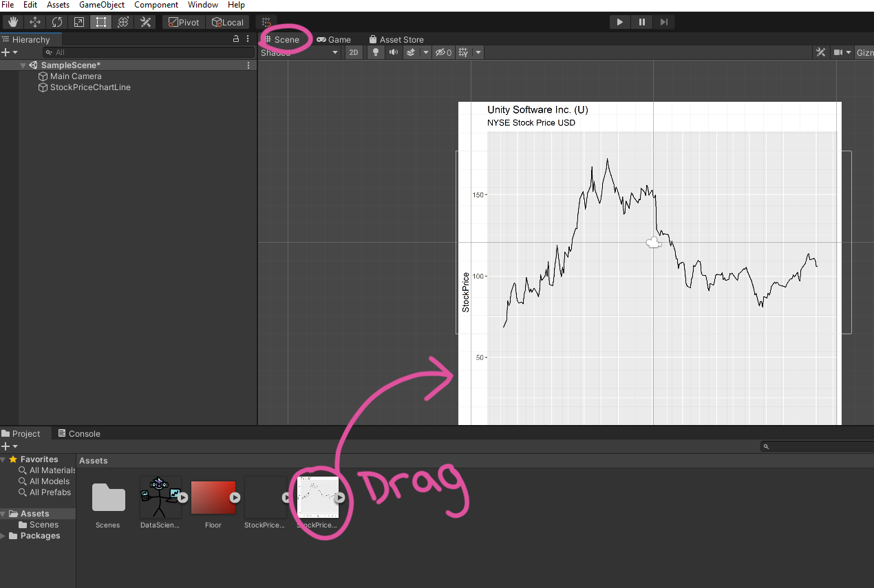Switch to the Scene tab
The image size is (874, 588).
[282, 39]
